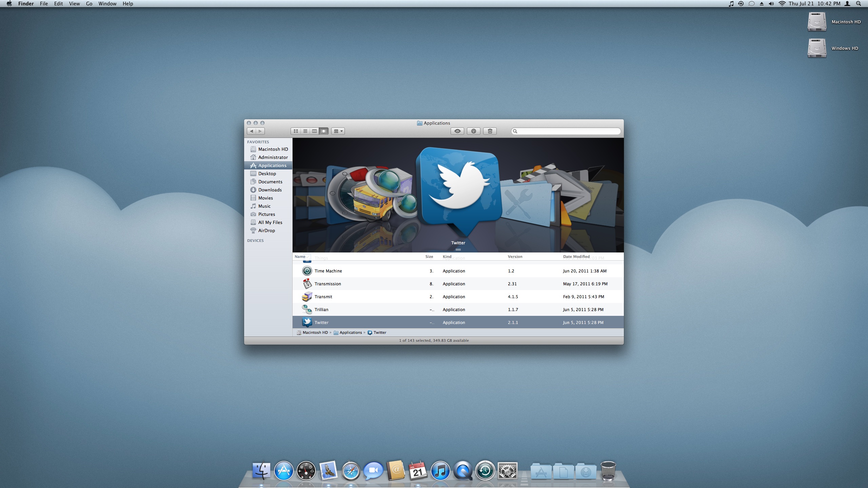
Task: Launch Safari from the Dock
Action: [x=351, y=471]
